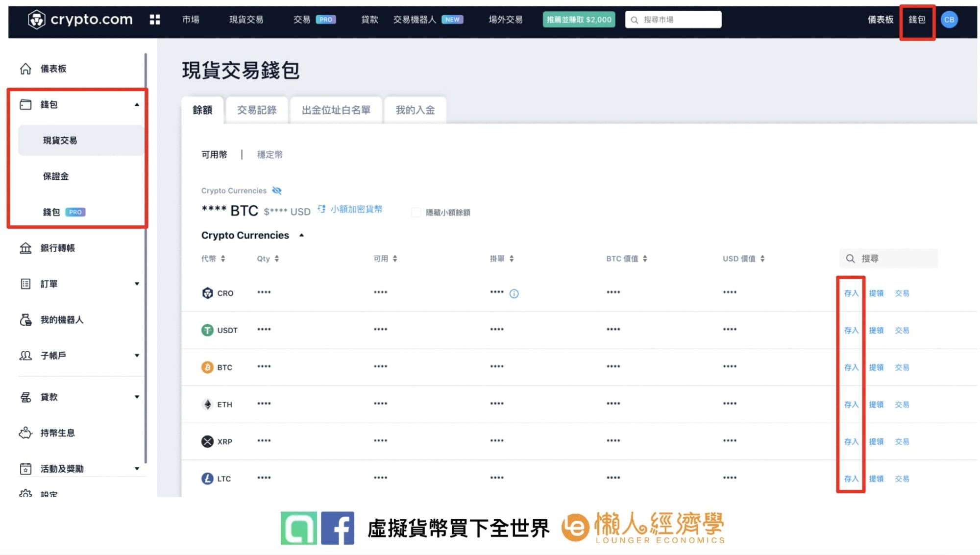980x555 pixels.
Task: Open 錢包 PRO in sidebar
Action: [x=64, y=212]
